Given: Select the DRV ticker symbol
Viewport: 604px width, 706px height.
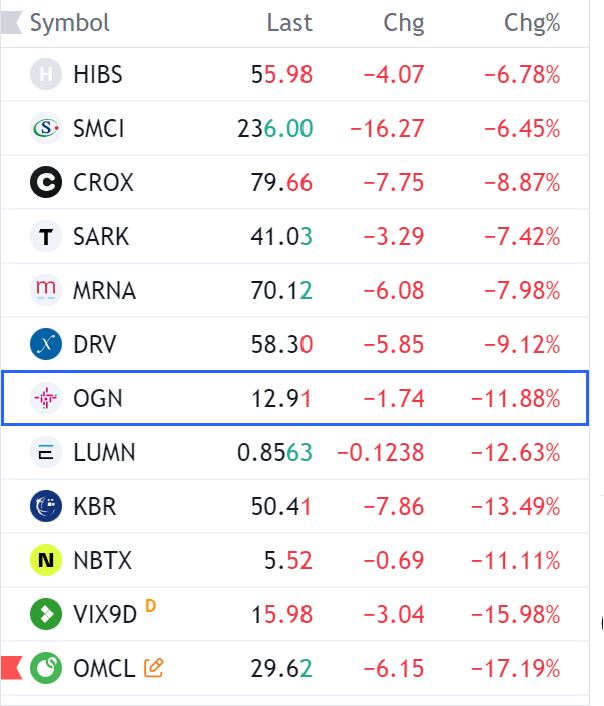Looking at the screenshot, I should 95,345.
